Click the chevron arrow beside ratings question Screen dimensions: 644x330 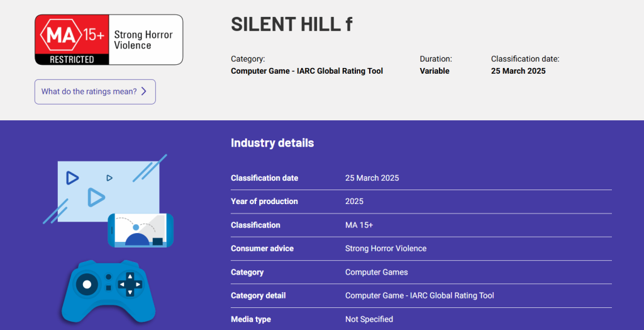(144, 91)
